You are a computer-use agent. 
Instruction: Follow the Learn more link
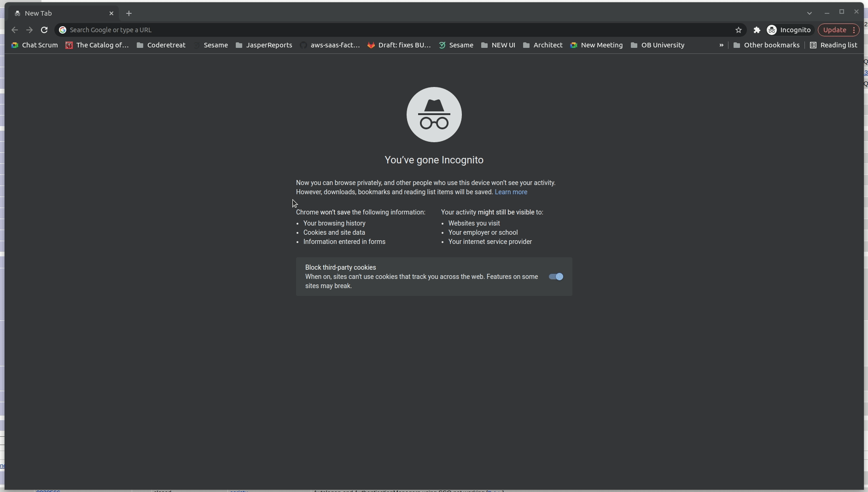(x=511, y=192)
